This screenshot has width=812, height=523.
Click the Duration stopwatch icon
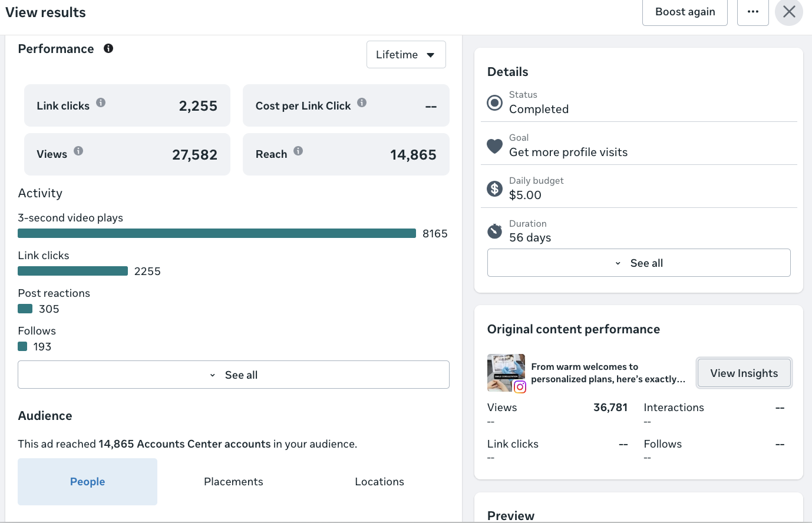click(494, 231)
